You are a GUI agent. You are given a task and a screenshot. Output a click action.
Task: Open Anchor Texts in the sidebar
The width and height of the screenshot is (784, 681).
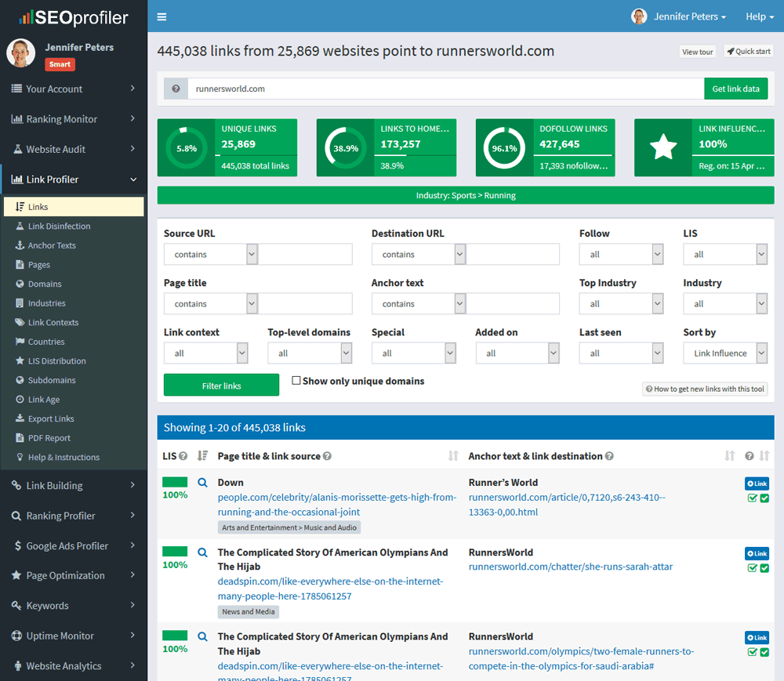[52, 245]
